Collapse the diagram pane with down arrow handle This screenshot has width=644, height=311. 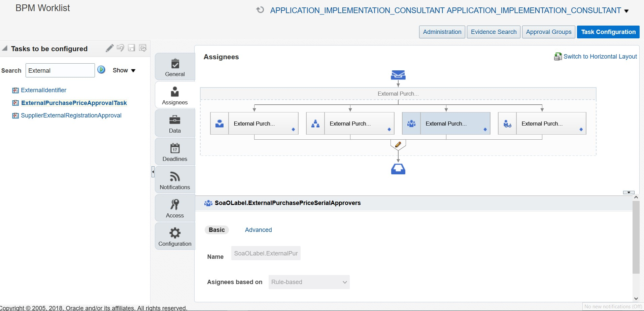[629, 193]
